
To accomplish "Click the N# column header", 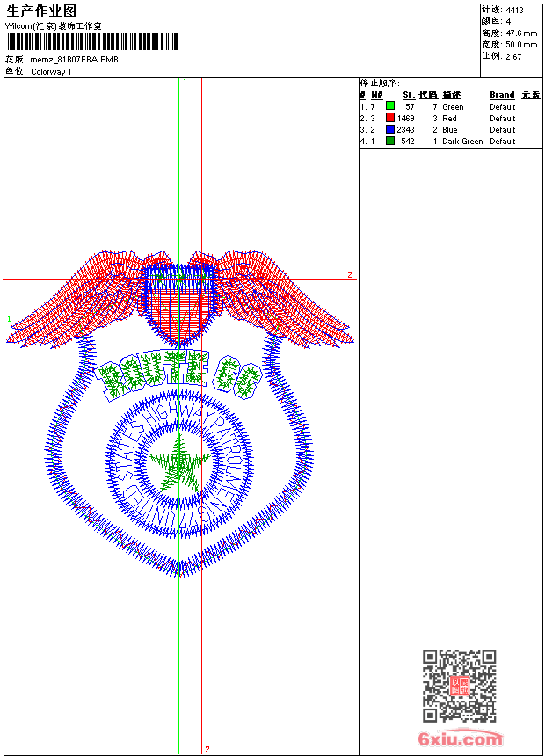I will pyautogui.click(x=377, y=95).
